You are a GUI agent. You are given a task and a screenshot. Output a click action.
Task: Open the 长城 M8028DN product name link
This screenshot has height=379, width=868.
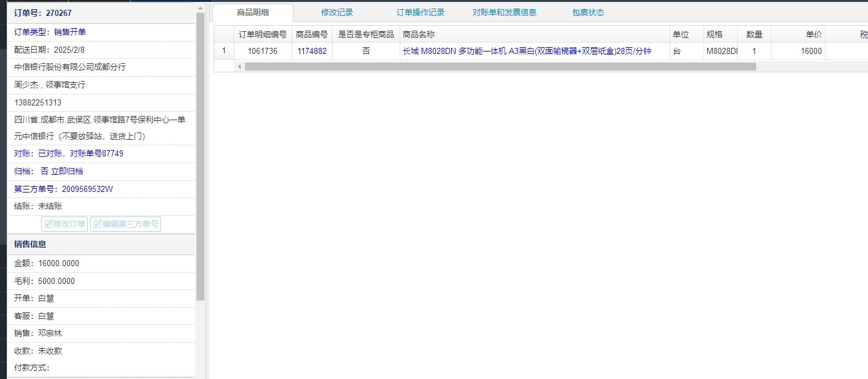527,52
